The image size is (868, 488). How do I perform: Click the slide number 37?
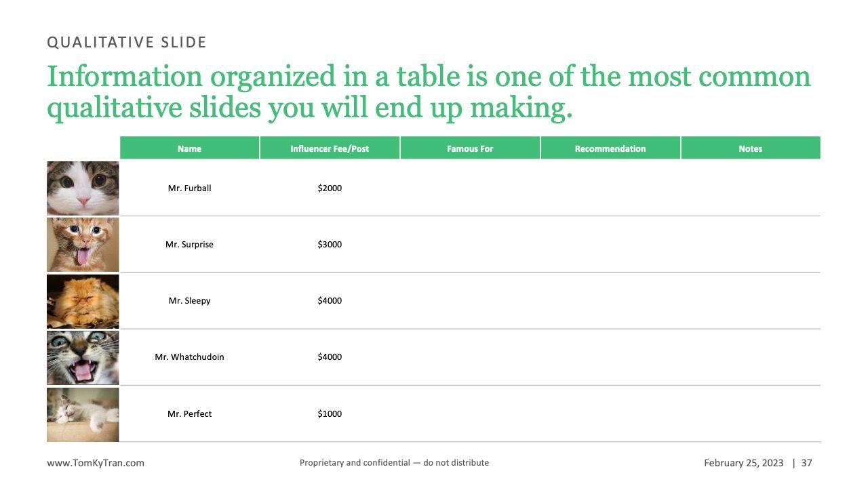pos(807,463)
